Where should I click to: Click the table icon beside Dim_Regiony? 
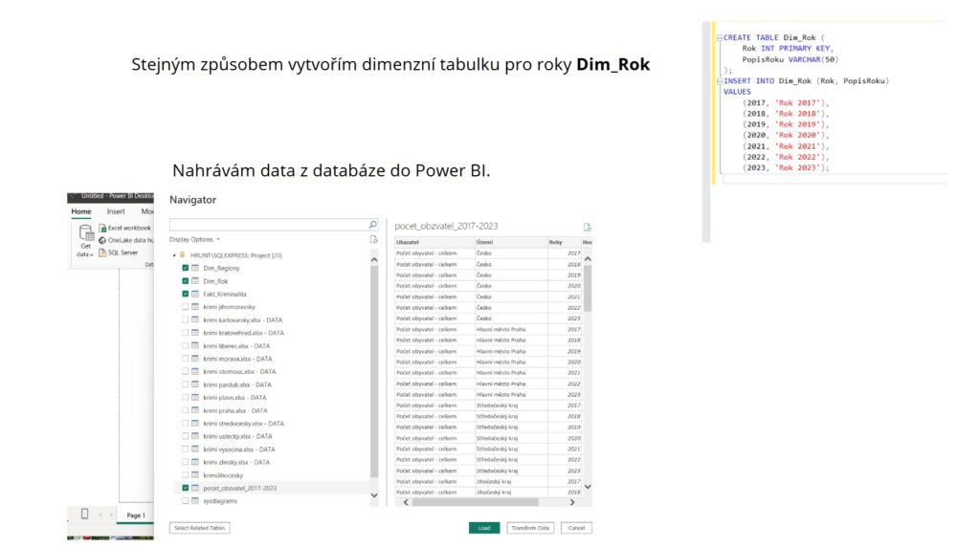pos(195,268)
